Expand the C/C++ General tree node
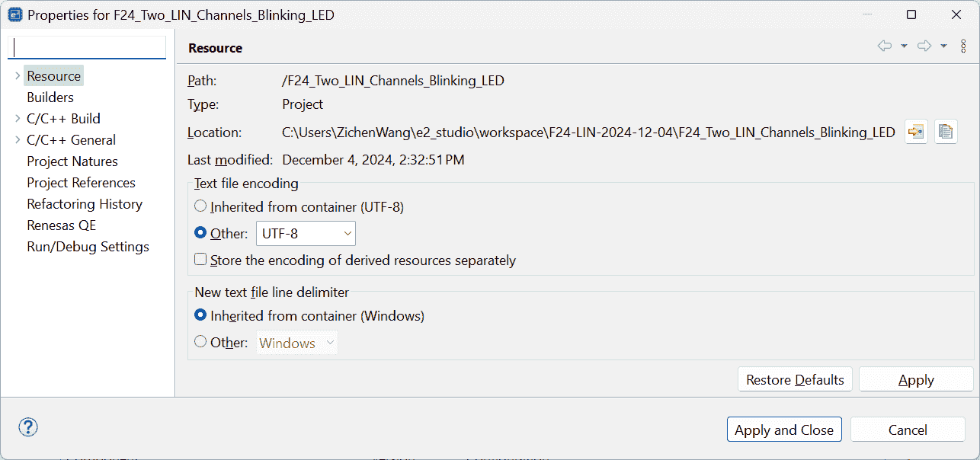 coord(18,140)
